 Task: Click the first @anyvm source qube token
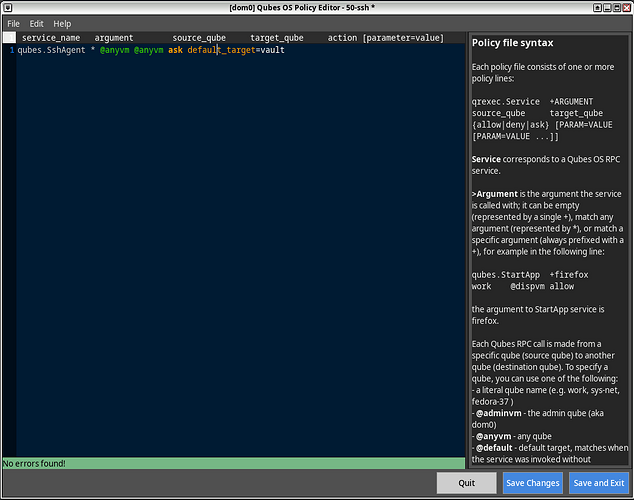pyautogui.click(x=114, y=50)
